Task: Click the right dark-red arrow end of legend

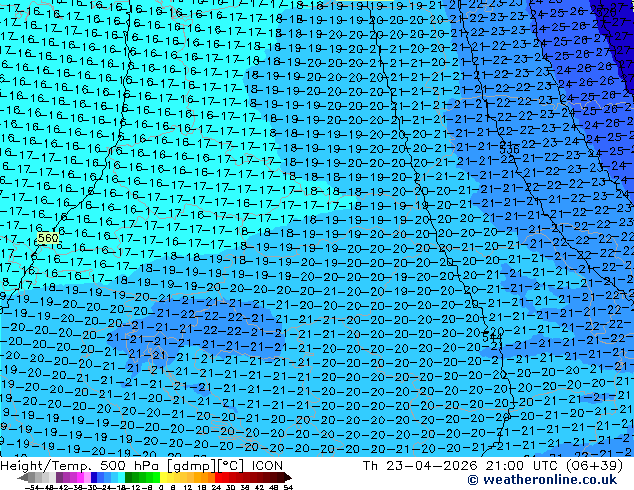Action: pyautogui.click(x=288, y=478)
